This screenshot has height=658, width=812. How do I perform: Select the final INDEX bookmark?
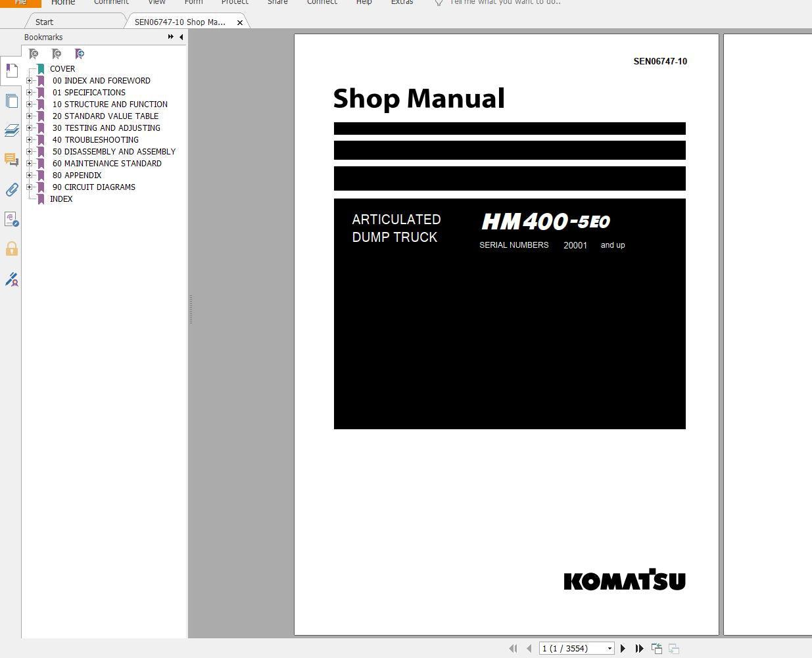(x=61, y=199)
